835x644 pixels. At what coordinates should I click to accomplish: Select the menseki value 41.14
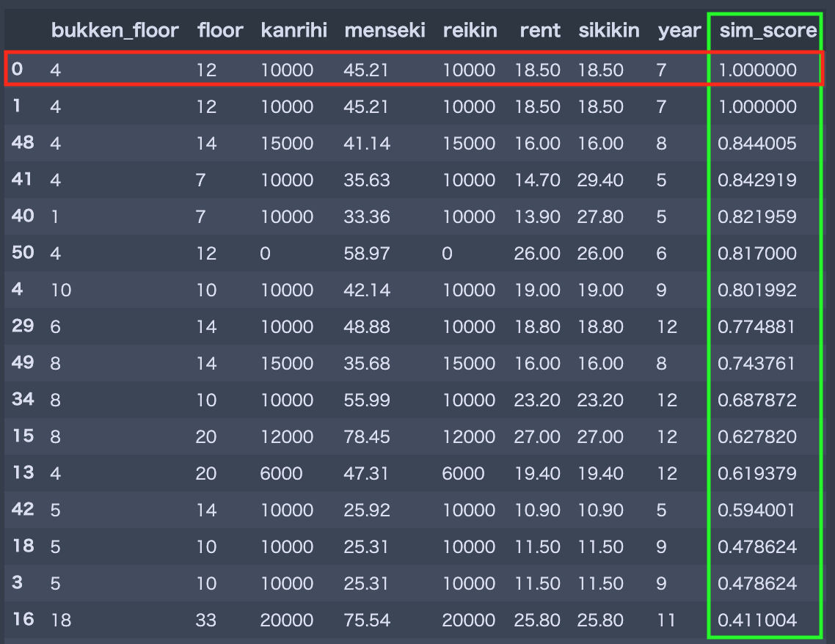point(367,143)
